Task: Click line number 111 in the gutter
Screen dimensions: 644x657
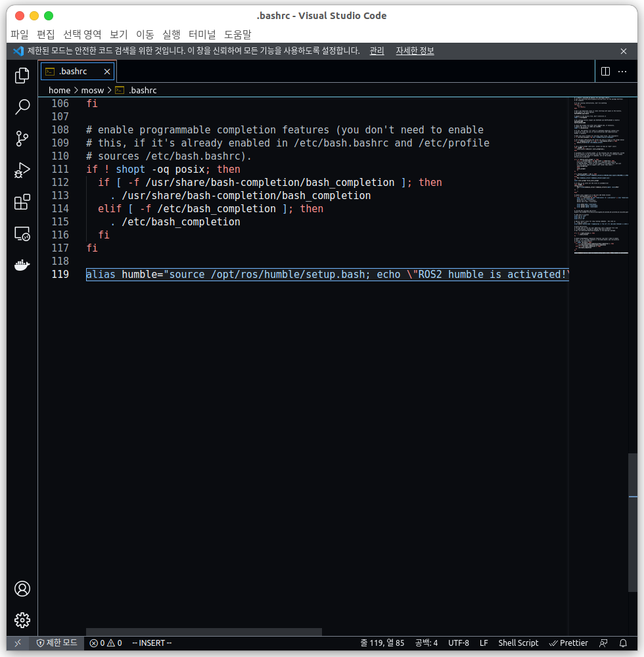Action: [x=60, y=170]
